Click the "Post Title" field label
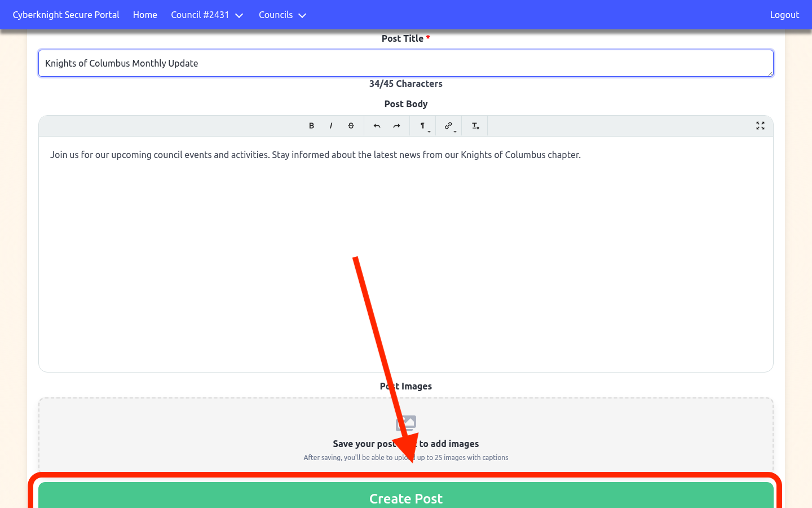Screen dimensions: 812x508 (x=403, y=38)
